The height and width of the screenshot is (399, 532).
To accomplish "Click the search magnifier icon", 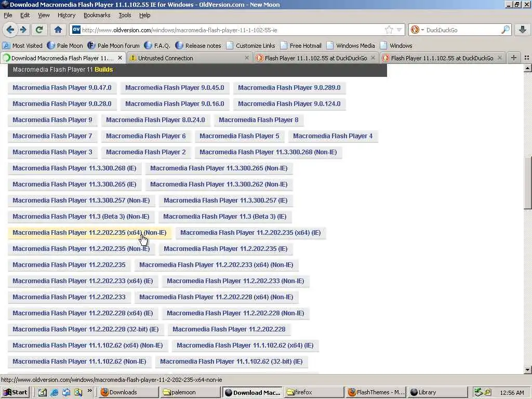I will click(x=506, y=30).
